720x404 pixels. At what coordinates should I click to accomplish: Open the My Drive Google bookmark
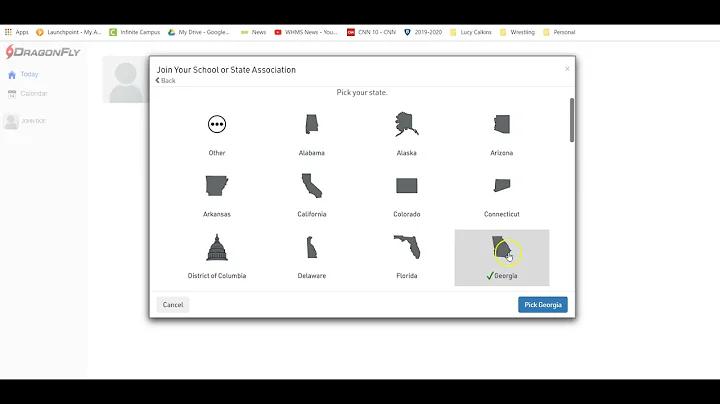click(x=198, y=32)
